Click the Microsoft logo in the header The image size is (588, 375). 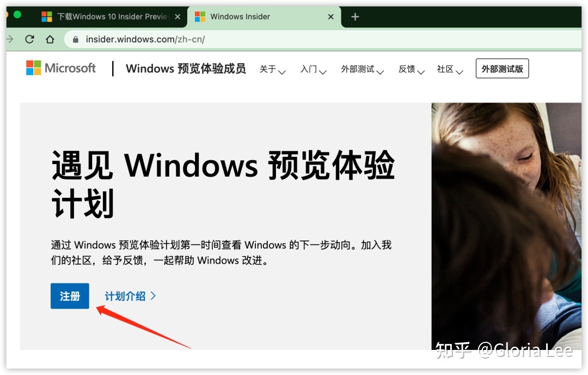[x=61, y=68]
